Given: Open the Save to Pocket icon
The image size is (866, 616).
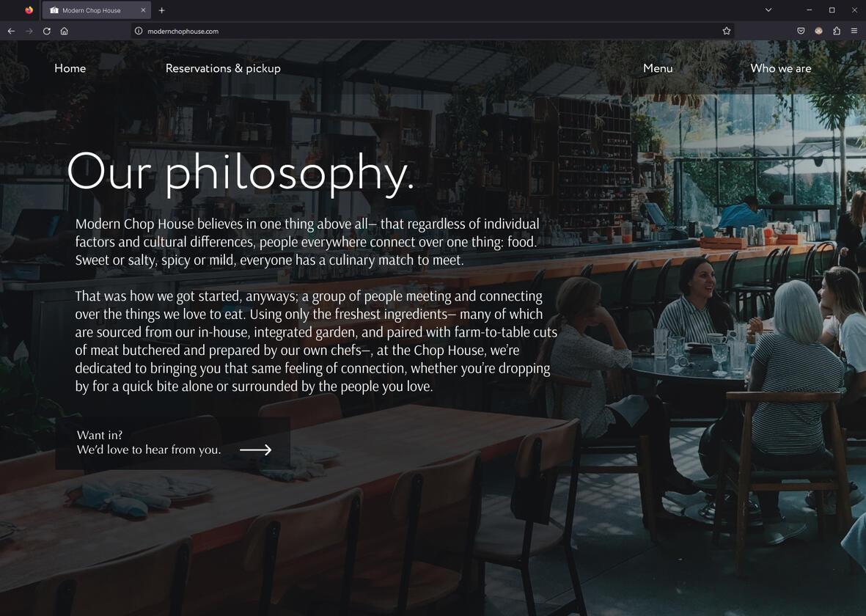Looking at the screenshot, I should click(x=801, y=31).
